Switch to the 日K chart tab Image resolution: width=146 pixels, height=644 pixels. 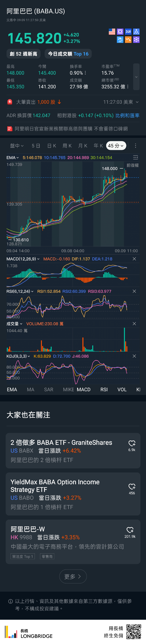pos(52,146)
